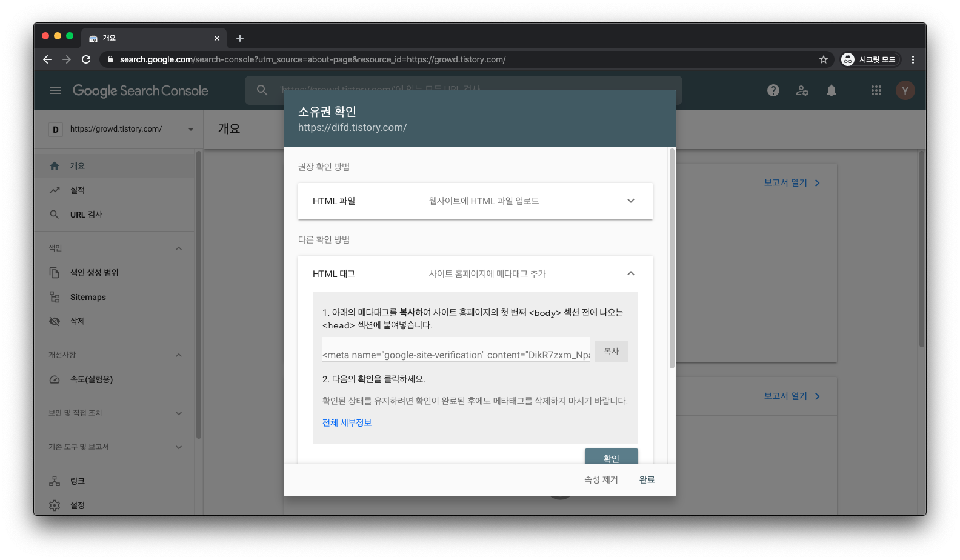Open URL 검사 inspection tool
960x560 pixels.
pos(114,215)
